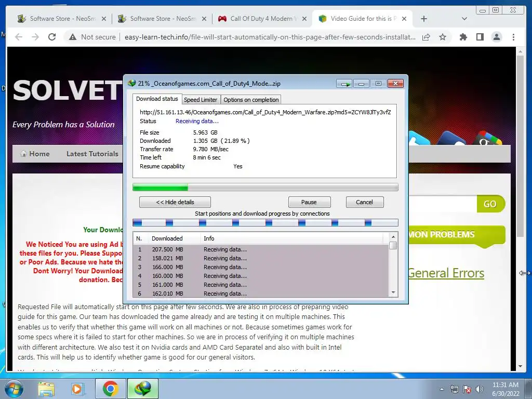Share this page via share icon

(x=426, y=37)
